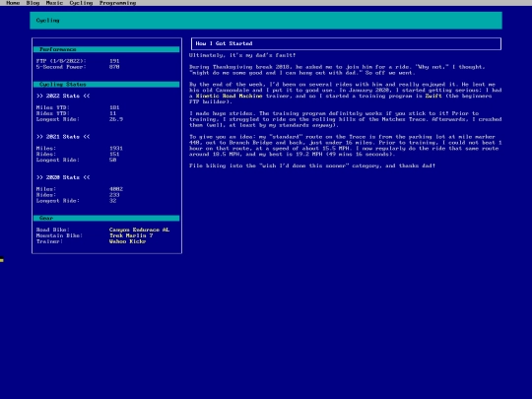This screenshot has width=532, height=399.
Task: Click the 2021 Rides value 151
Action: pyautogui.click(x=114, y=154)
